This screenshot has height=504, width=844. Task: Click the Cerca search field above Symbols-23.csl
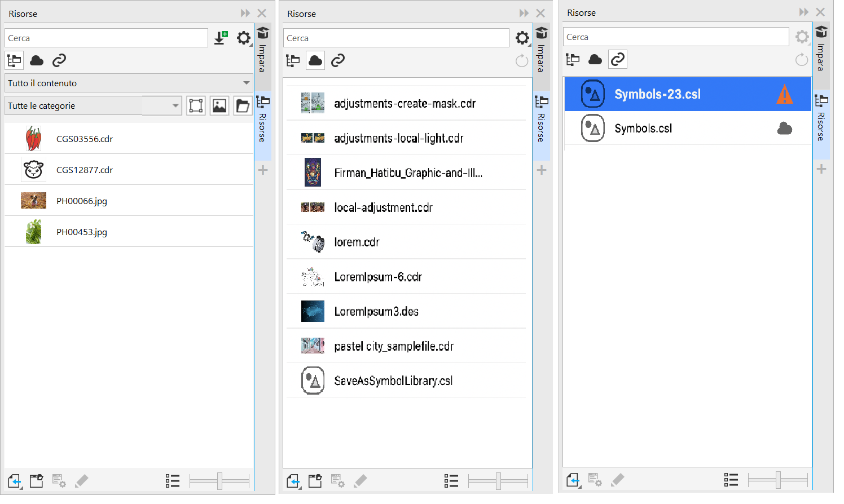pyautogui.click(x=675, y=37)
